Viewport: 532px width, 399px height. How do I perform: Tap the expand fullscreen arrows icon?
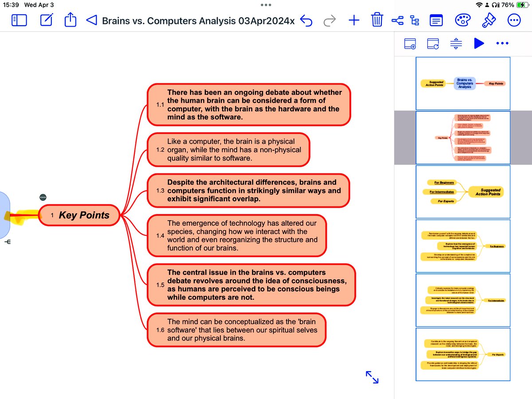[x=372, y=377]
